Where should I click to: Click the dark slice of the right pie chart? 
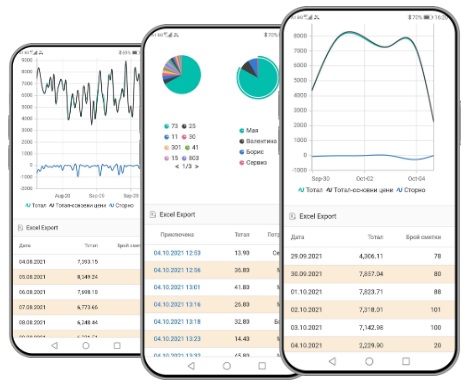[248, 68]
